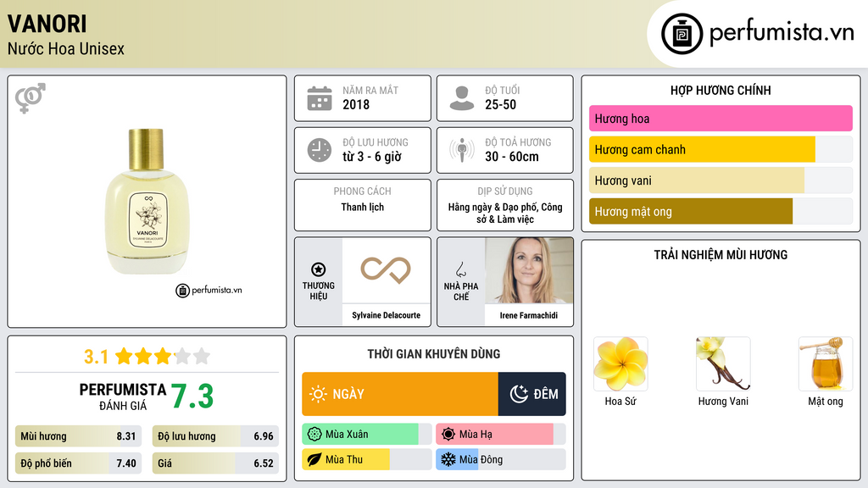
Task: Click the perfumista.vn perfume bottle logo icon
Action: pos(682,34)
